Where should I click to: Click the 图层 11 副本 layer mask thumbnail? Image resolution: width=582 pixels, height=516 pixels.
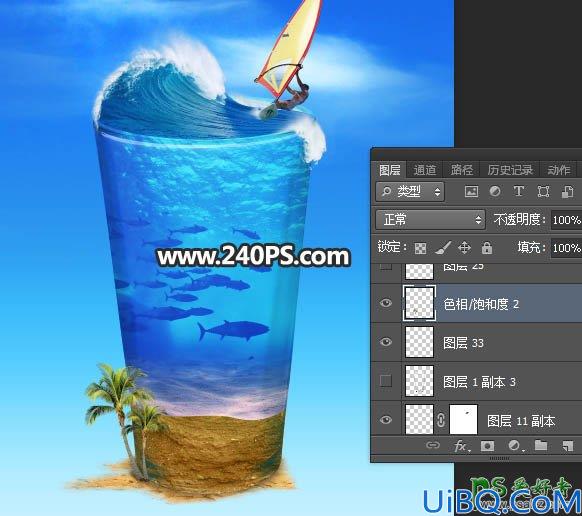[x=463, y=420]
